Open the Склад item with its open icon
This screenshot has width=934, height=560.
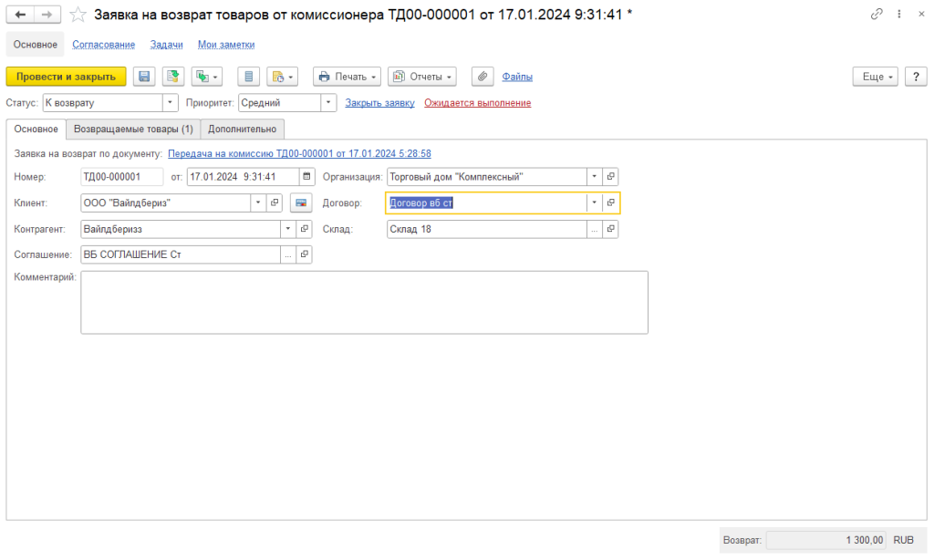610,229
